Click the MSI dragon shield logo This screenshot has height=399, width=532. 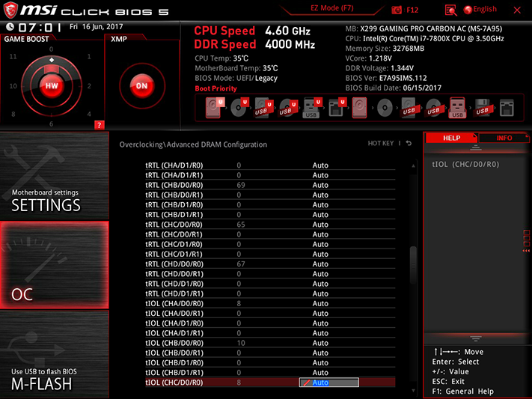10,10
